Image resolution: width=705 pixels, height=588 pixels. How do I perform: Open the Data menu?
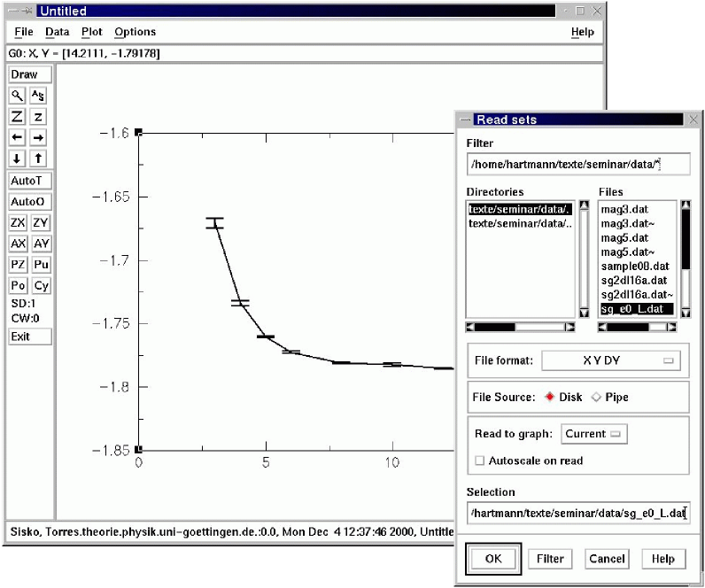57,32
